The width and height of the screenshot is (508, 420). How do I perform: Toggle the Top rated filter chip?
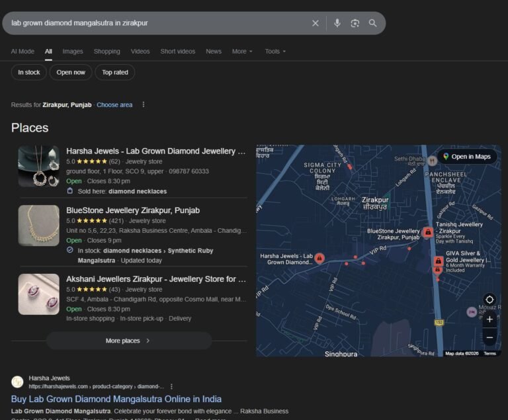click(115, 72)
